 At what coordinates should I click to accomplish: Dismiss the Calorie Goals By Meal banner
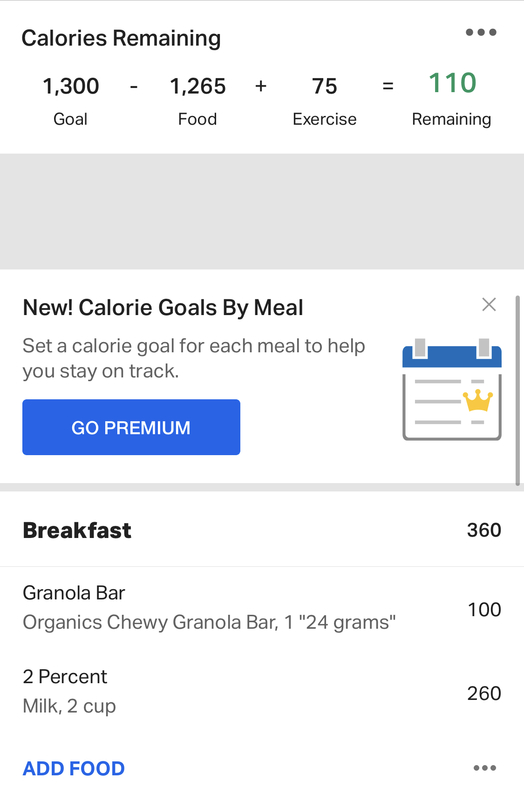(x=489, y=305)
